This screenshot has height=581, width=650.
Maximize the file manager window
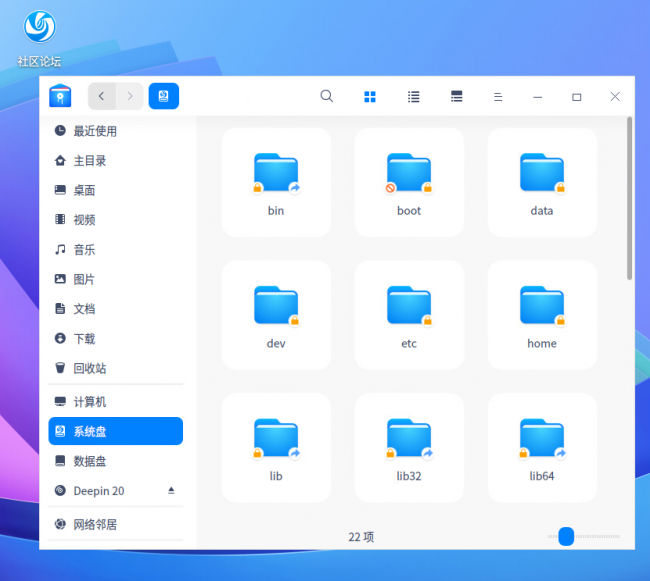point(576,97)
